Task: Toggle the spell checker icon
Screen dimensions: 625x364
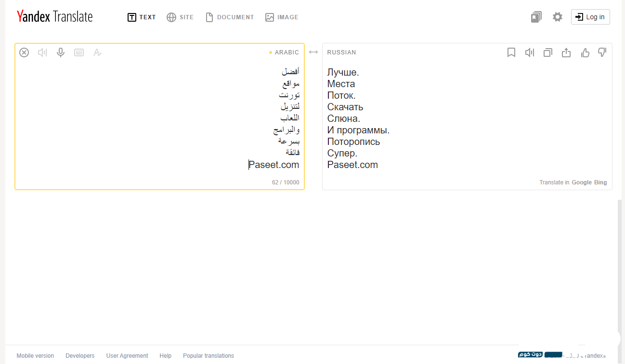Action: tap(97, 52)
